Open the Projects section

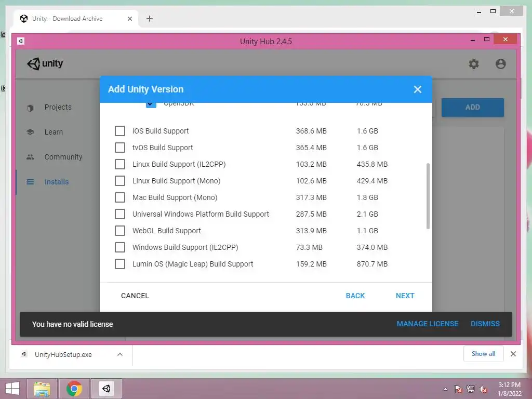pos(58,107)
